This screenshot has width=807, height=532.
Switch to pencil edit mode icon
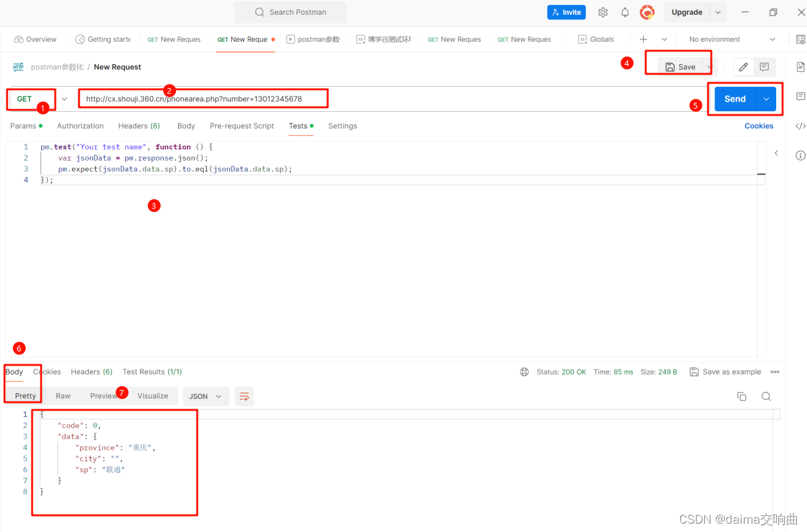(743, 67)
